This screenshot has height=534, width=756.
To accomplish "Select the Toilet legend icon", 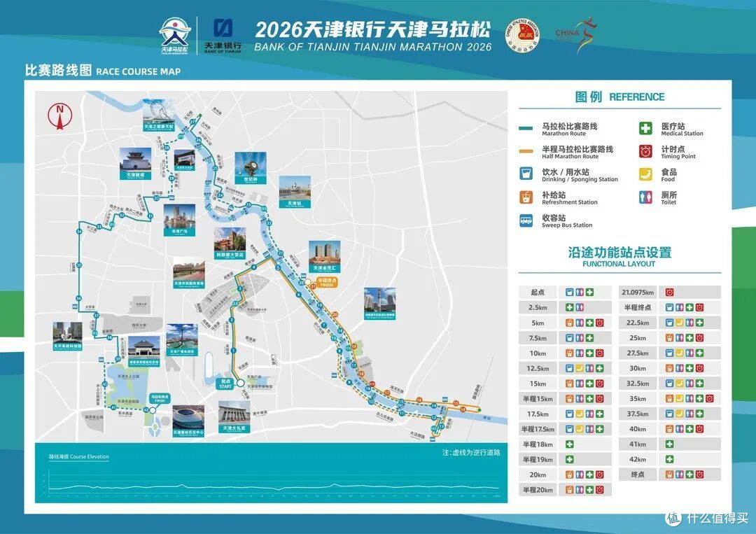I will coord(645,197).
